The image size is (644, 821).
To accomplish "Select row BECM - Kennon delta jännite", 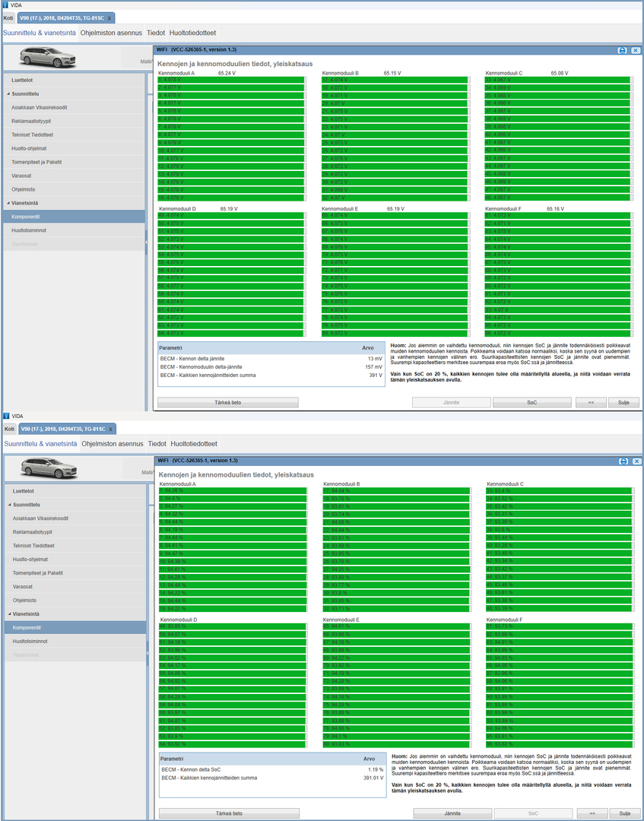I will click(x=271, y=359).
